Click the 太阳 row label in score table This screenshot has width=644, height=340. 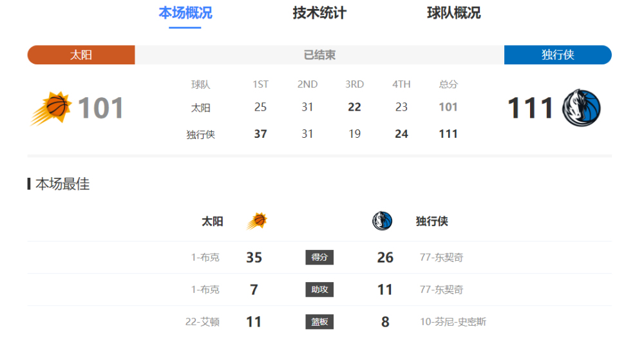[x=201, y=108]
